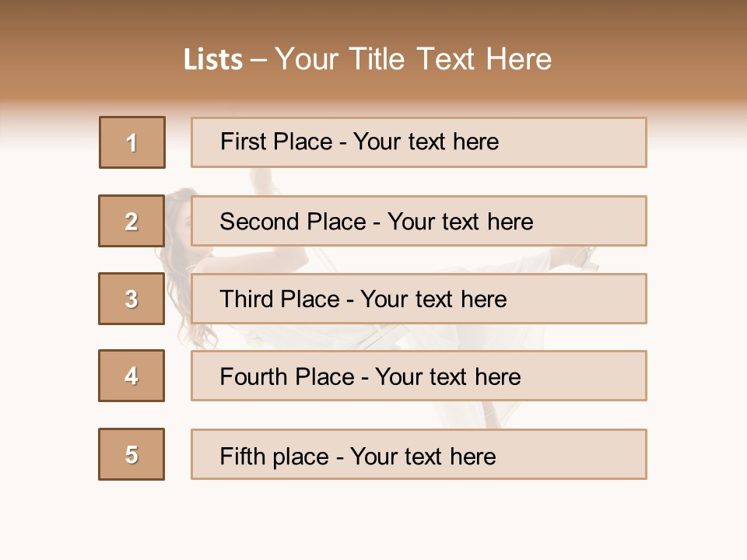
Task: Select the Third Place text box
Action: (x=419, y=299)
